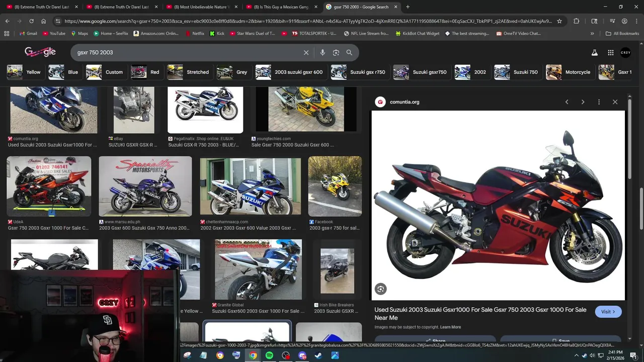Show next image in preview panel
Image resolution: width=644 pixels, height=362 pixels.
583,102
